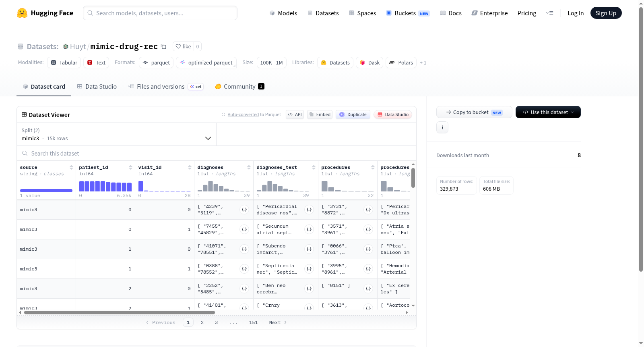Expand the Use this dataset dropdown

(548, 112)
